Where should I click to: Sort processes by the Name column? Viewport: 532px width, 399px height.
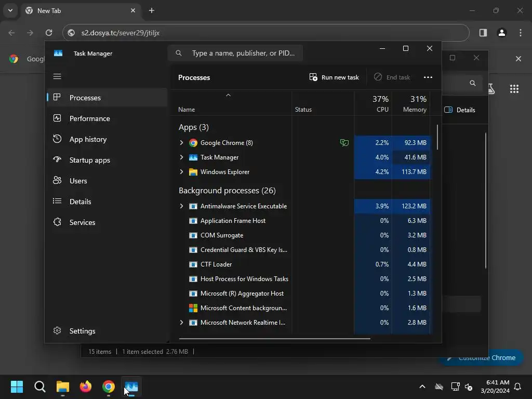click(187, 110)
